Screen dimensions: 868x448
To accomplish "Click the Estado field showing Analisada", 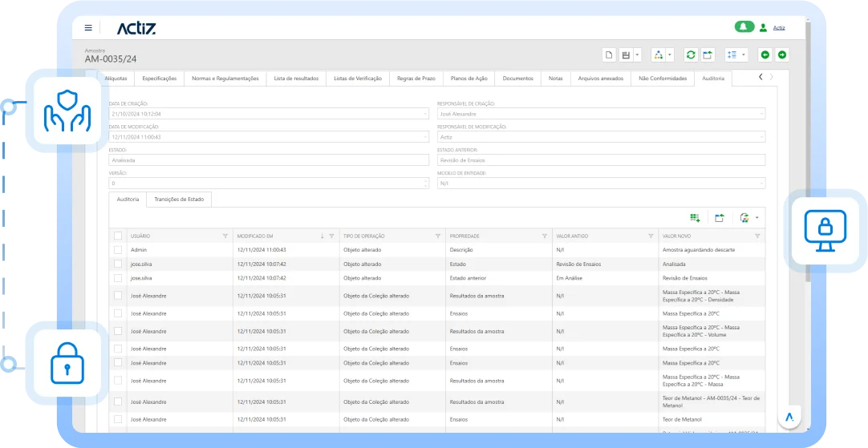I will coord(269,160).
